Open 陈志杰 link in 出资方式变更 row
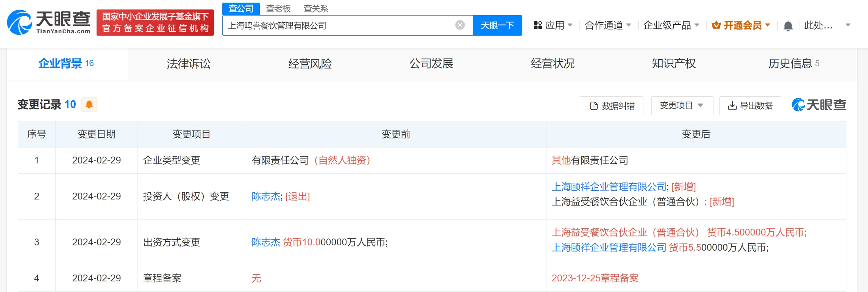Image resolution: width=868 pixels, height=292 pixels. tap(266, 242)
